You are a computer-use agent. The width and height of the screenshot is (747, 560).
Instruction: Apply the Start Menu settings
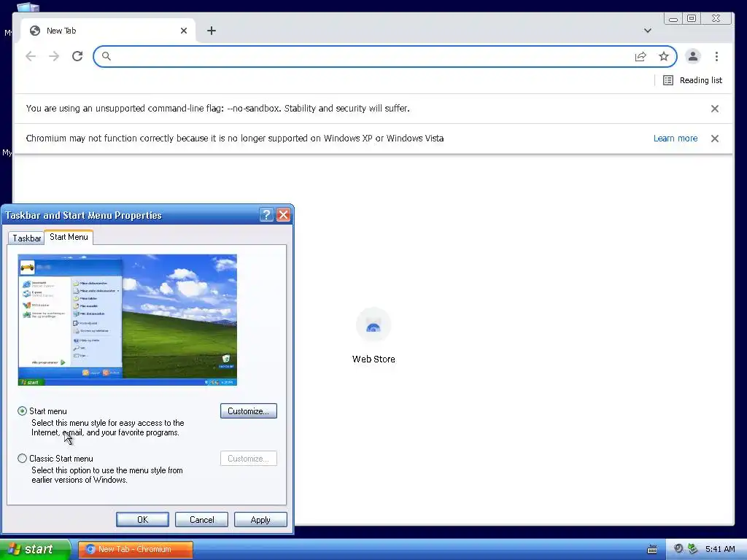point(260,519)
